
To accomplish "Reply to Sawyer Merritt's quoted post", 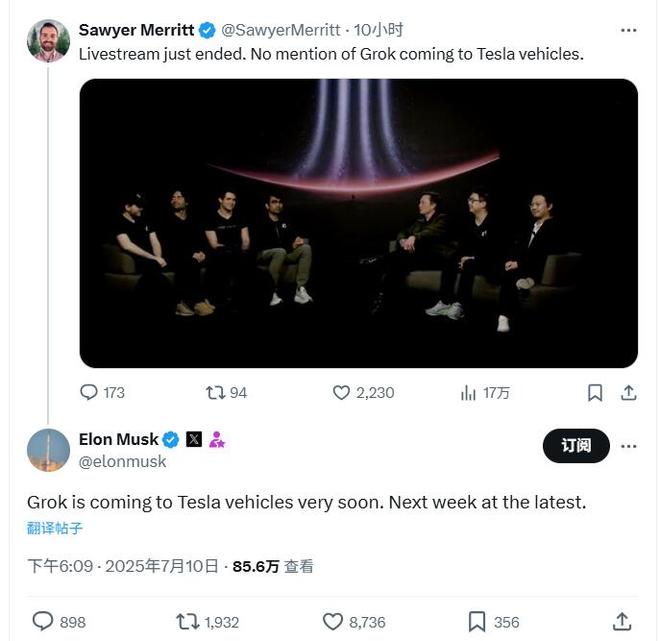I will click(x=90, y=393).
